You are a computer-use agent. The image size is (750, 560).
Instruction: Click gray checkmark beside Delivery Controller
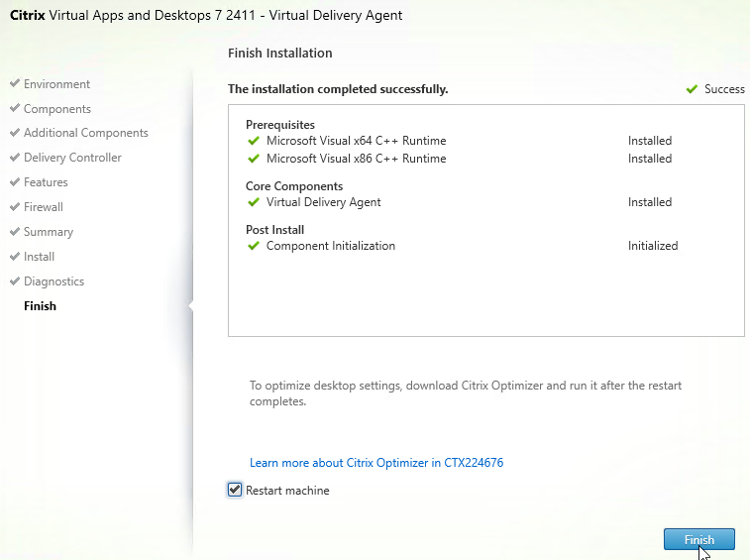tap(15, 157)
